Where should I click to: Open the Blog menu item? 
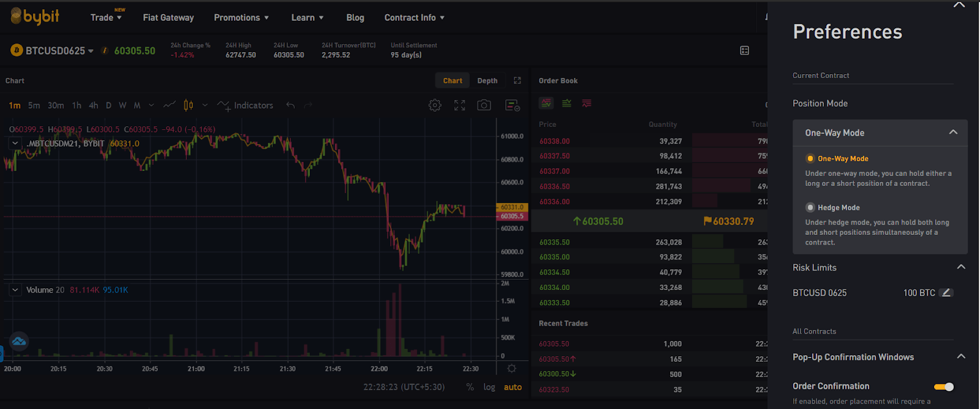pos(355,17)
